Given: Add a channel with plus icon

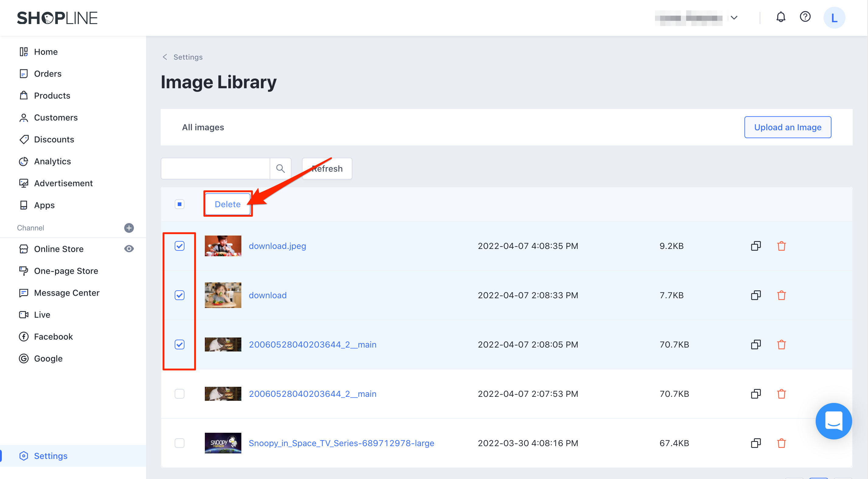Looking at the screenshot, I should point(129,228).
